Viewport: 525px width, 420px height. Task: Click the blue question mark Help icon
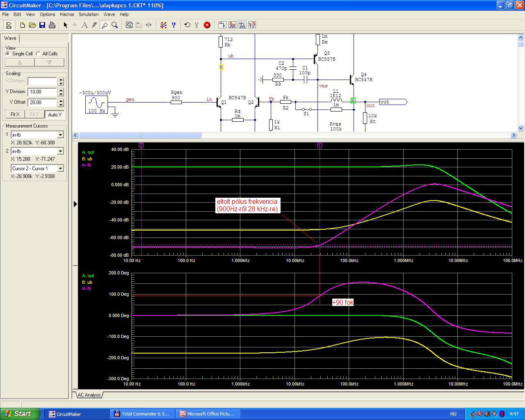pos(173,25)
